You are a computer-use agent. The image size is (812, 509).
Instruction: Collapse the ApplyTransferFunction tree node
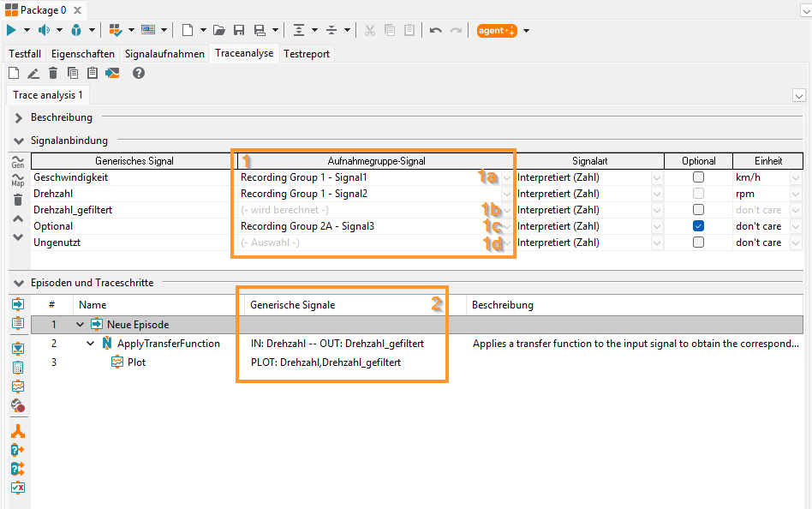tap(90, 343)
